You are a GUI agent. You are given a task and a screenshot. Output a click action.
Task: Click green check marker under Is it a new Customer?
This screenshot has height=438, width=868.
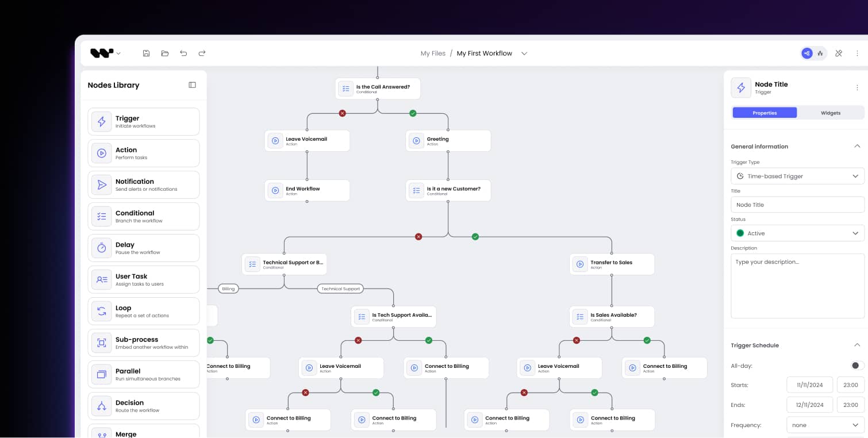coord(475,236)
